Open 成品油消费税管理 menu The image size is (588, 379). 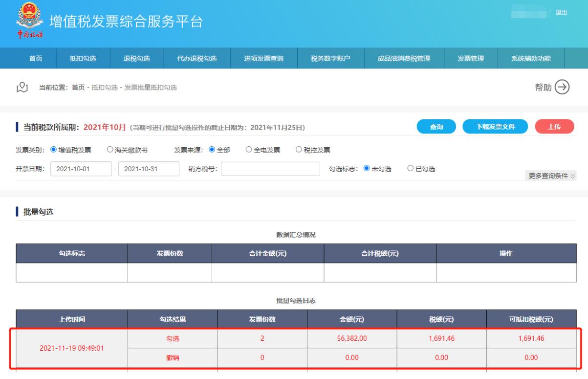(404, 59)
